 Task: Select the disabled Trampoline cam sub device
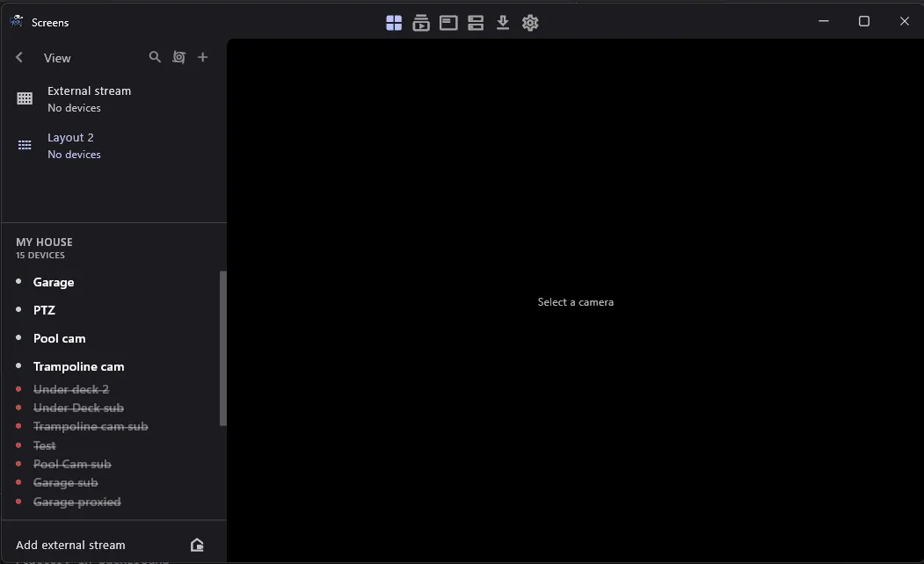click(91, 426)
